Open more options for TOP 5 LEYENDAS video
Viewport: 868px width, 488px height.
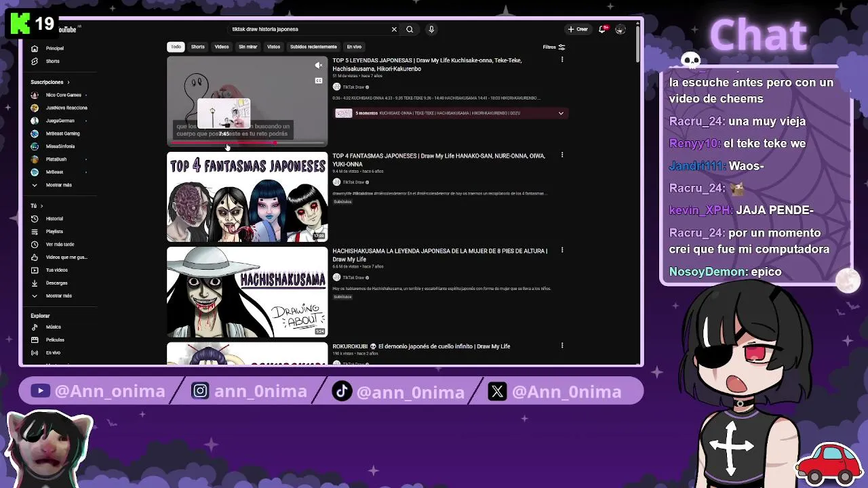tap(561, 60)
